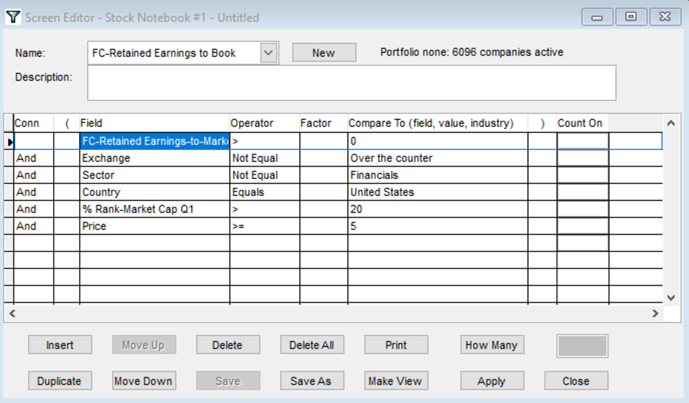The width and height of the screenshot is (689, 403).
Task: Click scroll up arrow of grid scrollbar
Action: pyautogui.click(x=671, y=123)
